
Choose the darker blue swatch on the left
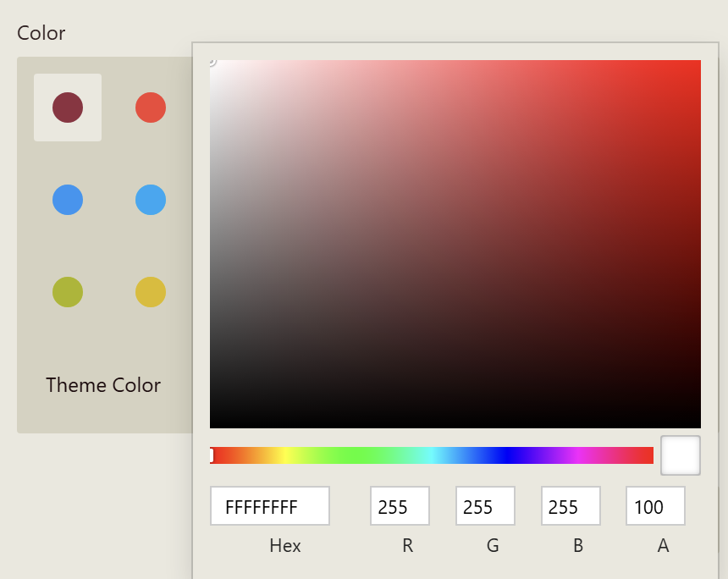pyautogui.click(x=68, y=200)
